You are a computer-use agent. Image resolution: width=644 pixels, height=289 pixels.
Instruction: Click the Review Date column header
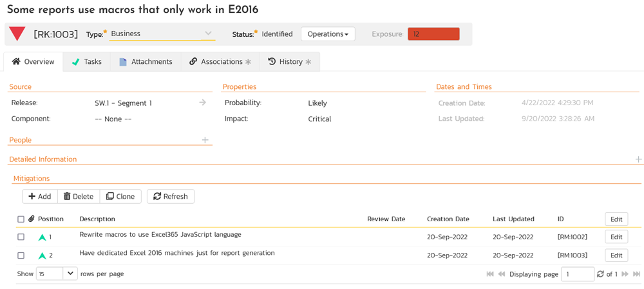click(386, 219)
